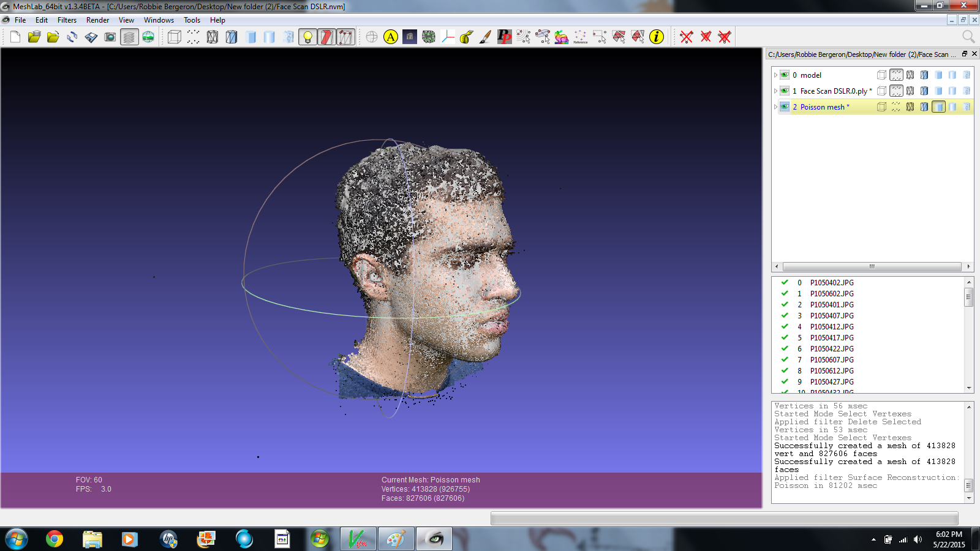Viewport: 980px width, 551px height.
Task: Activate select faces in region tool
Action: click(638, 37)
